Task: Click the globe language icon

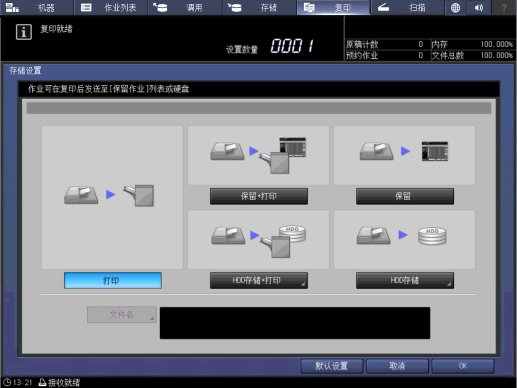Action: [x=455, y=7]
